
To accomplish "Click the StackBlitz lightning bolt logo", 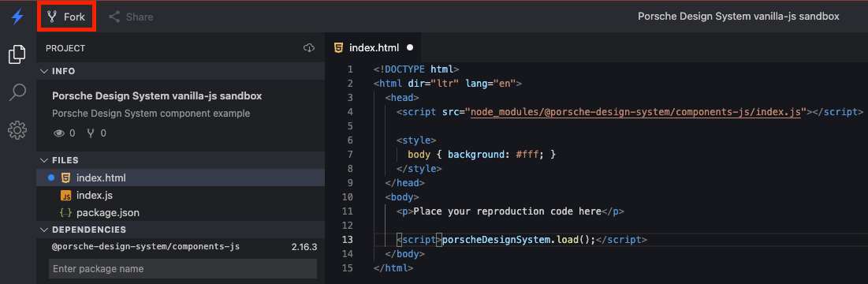I will pos(17,17).
